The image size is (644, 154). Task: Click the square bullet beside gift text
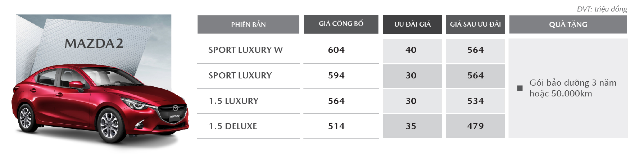pyautogui.click(x=520, y=88)
